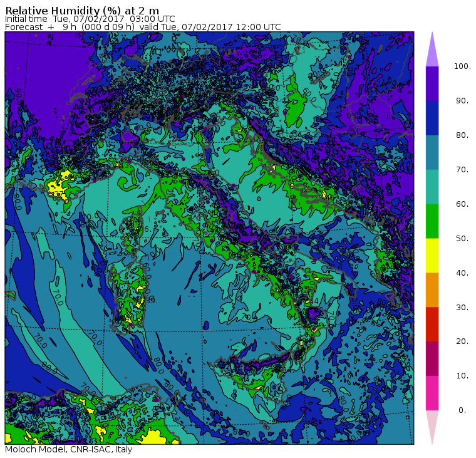Click the '100.' legend label
This screenshot has width=476, height=458.
click(462, 66)
